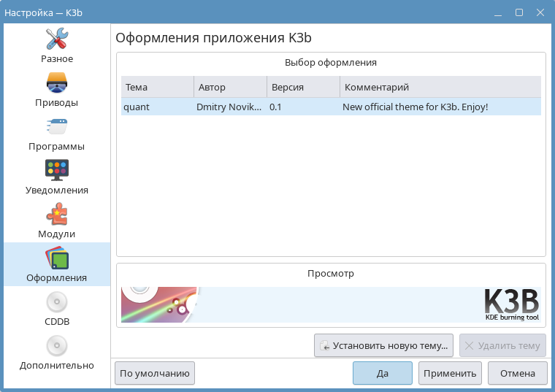Viewport: 555px width, 392px height.
Task: Open the Программы section icon
Action: [x=57, y=126]
